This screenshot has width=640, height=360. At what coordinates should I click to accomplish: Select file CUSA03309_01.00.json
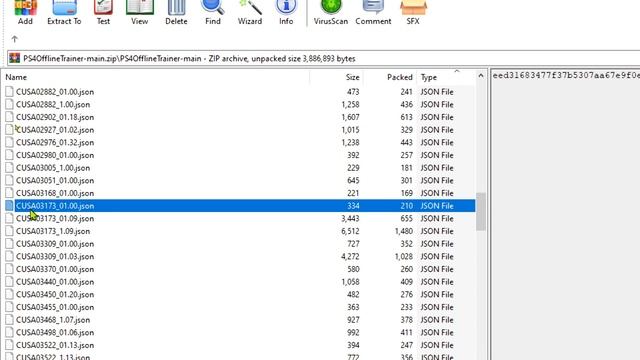55,244
